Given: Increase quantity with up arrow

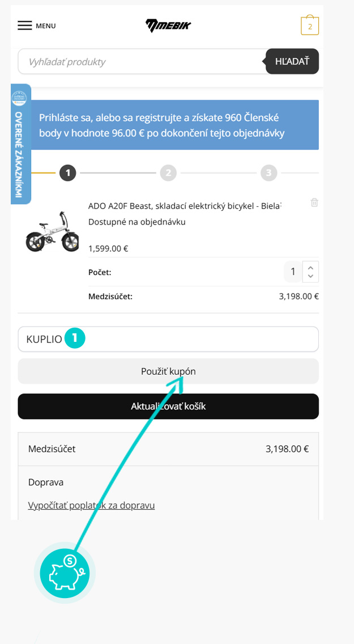Looking at the screenshot, I should pos(310,268).
